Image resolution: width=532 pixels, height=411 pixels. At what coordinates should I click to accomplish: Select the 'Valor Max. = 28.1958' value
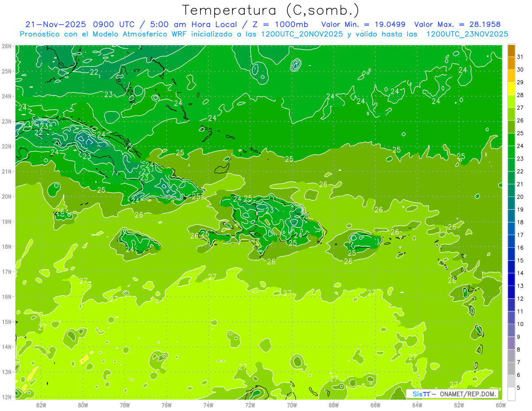click(x=457, y=24)
